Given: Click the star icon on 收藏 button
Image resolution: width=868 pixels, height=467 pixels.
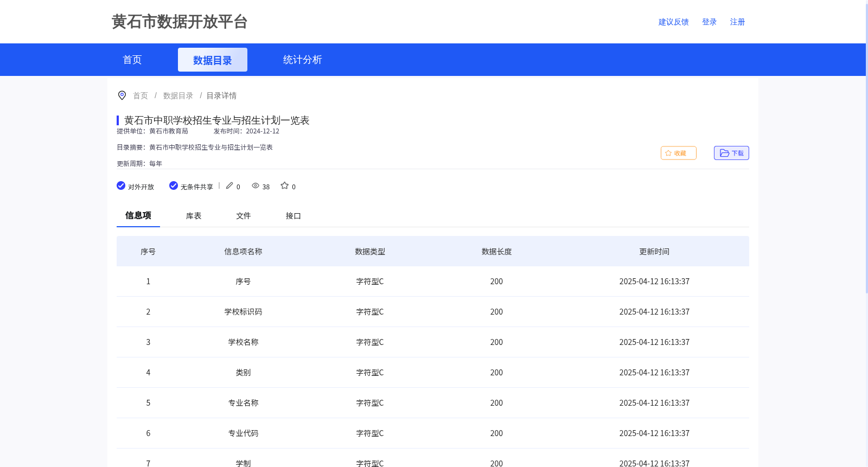Looking at the screenshot, I should (x=668, y=153).
